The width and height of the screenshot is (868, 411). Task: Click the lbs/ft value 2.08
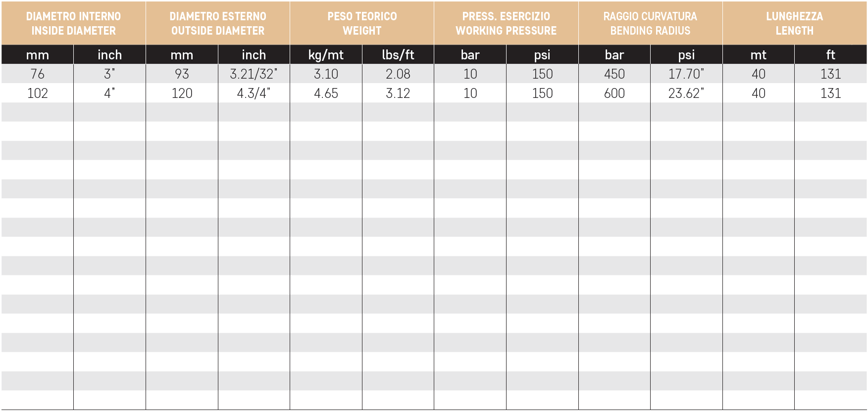pos(398,74)
